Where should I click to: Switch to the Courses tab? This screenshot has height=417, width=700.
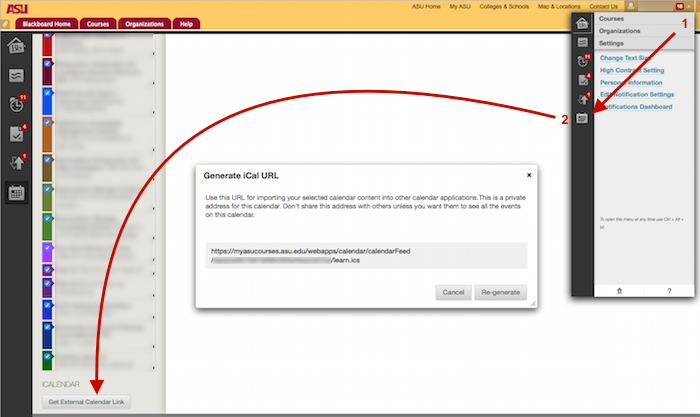pos(97,23)
